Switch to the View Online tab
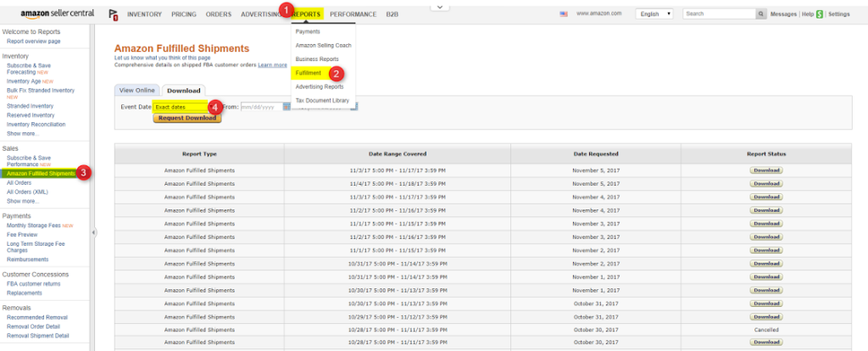 coord(137,90)
